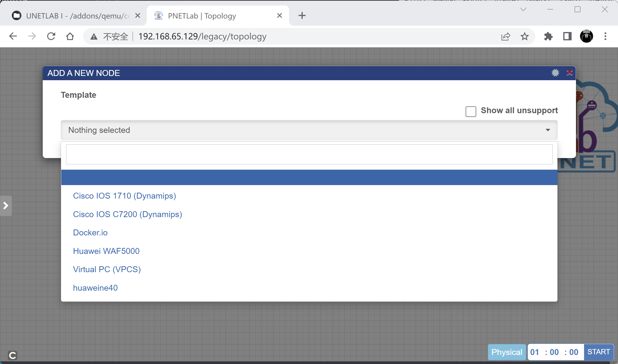
Task: Expand the left sidebar arrow
Action: pos(6,205)
